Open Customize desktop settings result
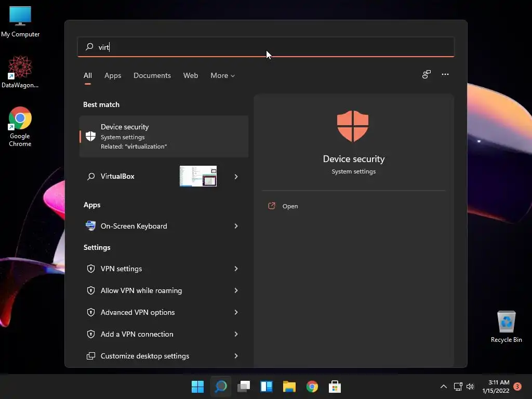This screenshot has width=532, height=399. [x=164, y=356]
